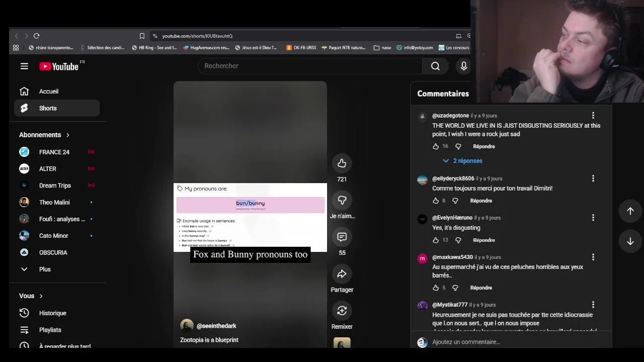Screen dimensions: 644x362
Task: Open Paquet NTB nature bookmark
Action: pyautogui.click(x=344, y=48)
